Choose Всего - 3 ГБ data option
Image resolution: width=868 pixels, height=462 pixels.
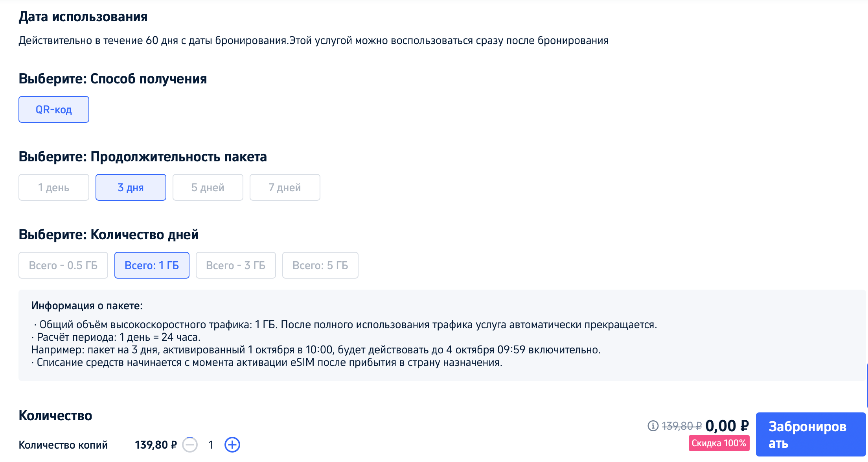tap(236, 265)
